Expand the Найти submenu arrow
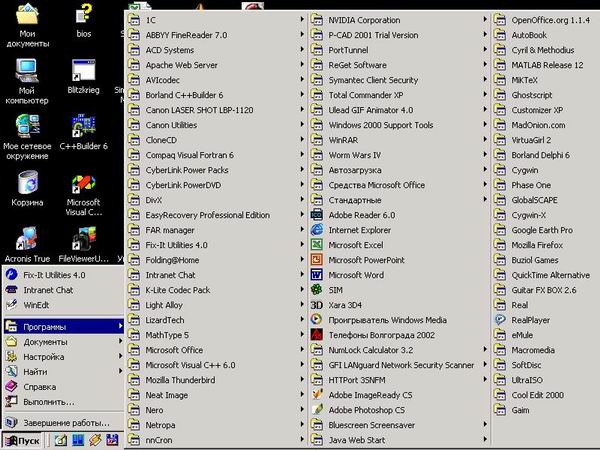The width and height of the screenshot is (600, 450). (x=120, y=371)
